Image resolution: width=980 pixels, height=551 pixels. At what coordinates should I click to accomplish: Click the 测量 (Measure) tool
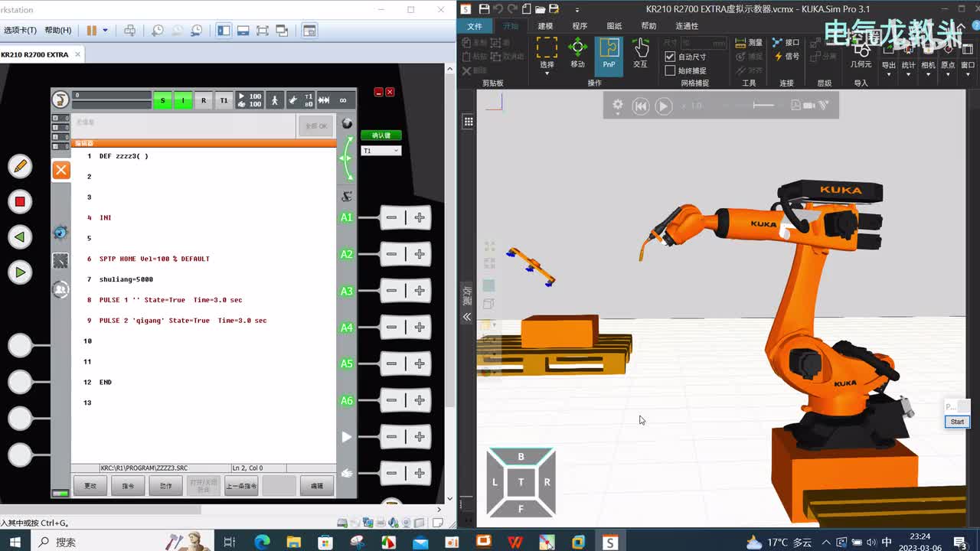[749, 43]
